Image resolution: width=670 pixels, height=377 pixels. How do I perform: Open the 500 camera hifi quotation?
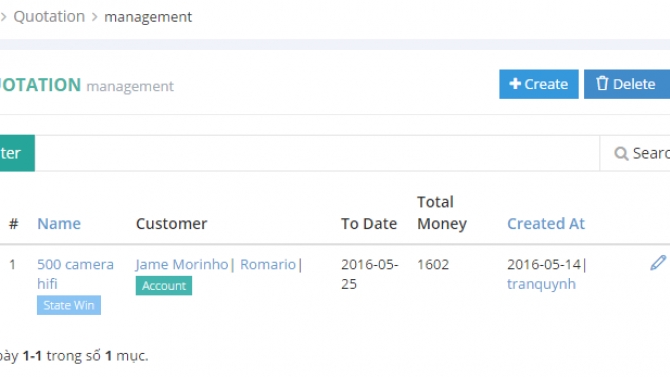pyautogui.click(x=75, y=274)
